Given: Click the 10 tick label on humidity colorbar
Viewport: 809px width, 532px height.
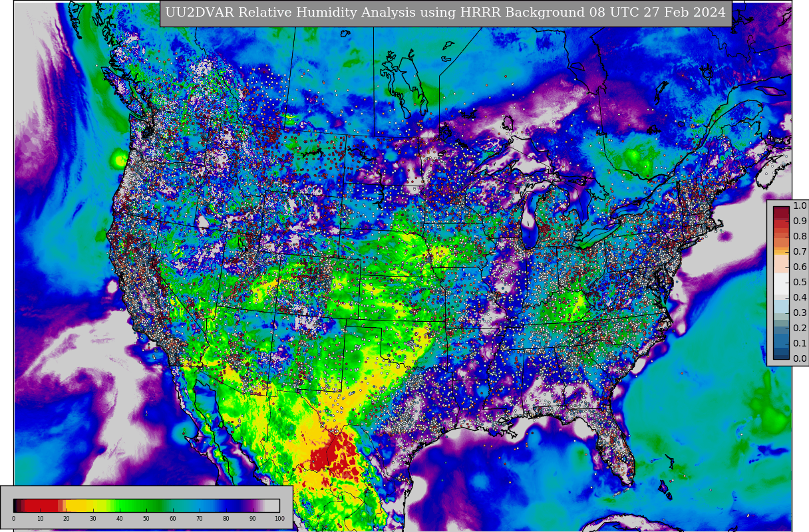Looking at the screenshot, I should coord(40,519).
